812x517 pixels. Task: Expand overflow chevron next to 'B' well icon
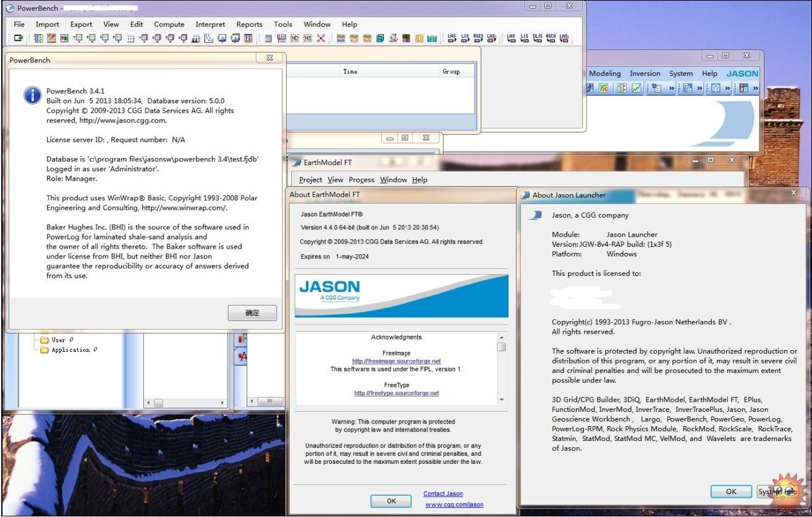[756, 88]
